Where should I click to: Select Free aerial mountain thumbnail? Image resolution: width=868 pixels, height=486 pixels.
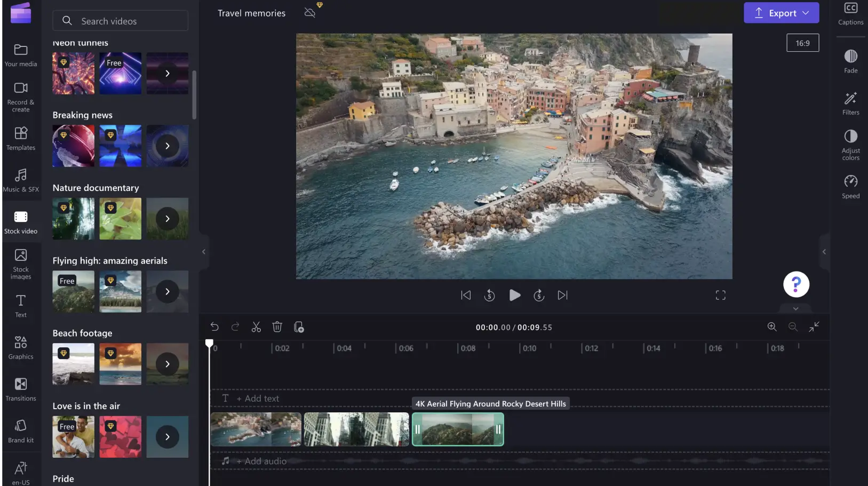(73, 291)
